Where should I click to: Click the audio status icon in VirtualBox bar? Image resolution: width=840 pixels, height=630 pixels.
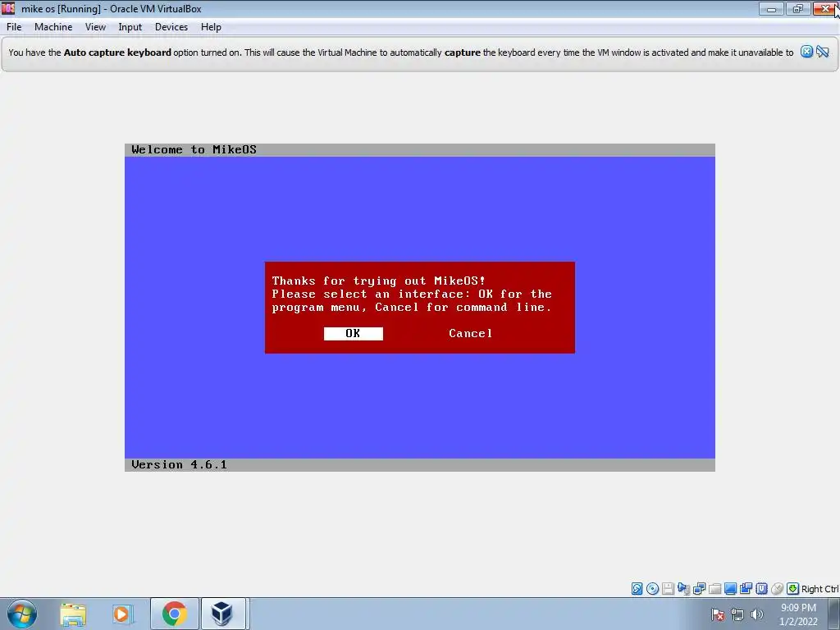tap(683, 589)
